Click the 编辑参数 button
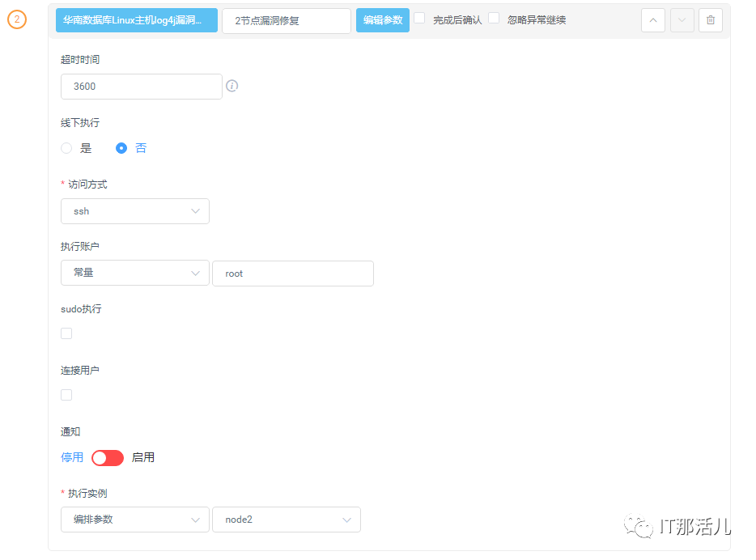 coord(383,20)
